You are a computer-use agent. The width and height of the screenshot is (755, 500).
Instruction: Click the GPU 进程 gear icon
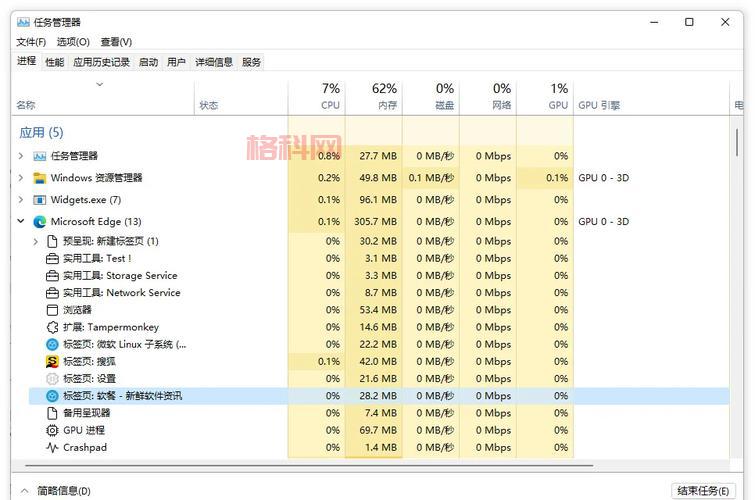point(52,430)
